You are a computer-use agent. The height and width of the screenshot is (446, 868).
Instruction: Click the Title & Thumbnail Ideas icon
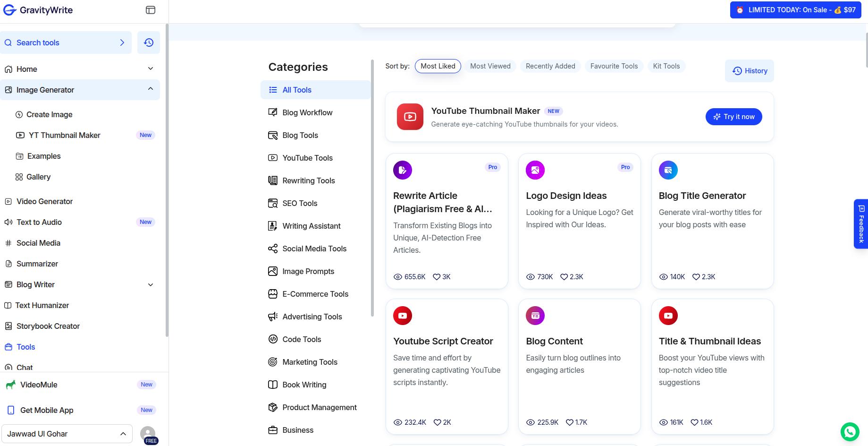coord(668,316)
